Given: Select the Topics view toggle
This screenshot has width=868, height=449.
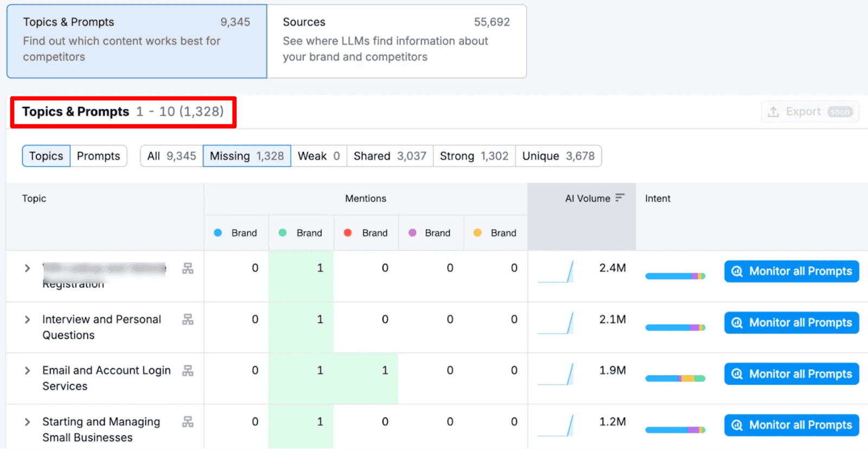Looking at the screenshot, I should tap(46, 156).
